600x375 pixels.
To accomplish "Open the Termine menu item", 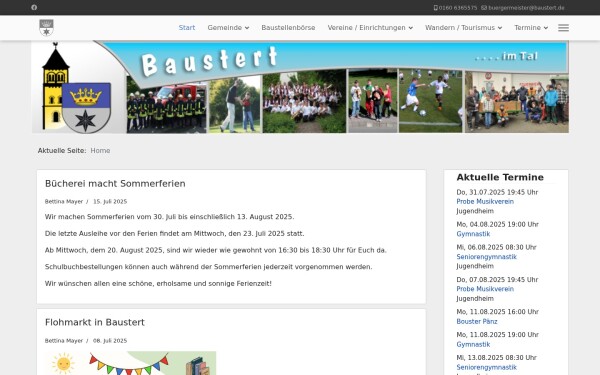I will [527, 28].
